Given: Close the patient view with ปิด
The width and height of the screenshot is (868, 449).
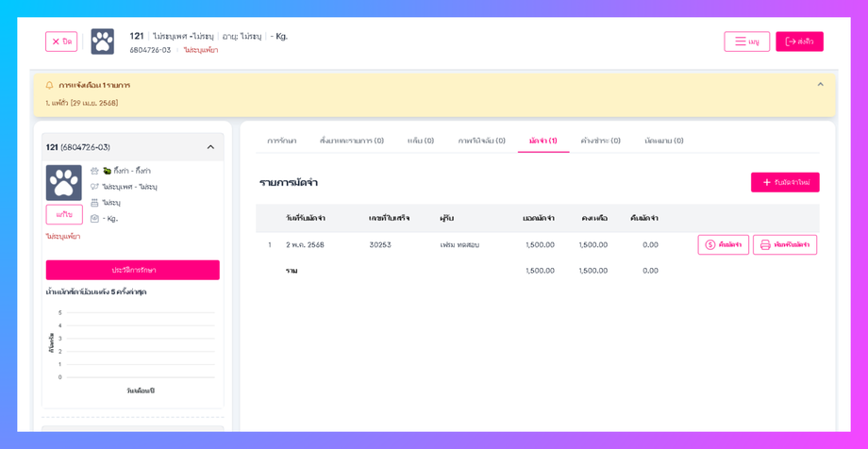Looking at the screenshot, I should click(61, 42).
